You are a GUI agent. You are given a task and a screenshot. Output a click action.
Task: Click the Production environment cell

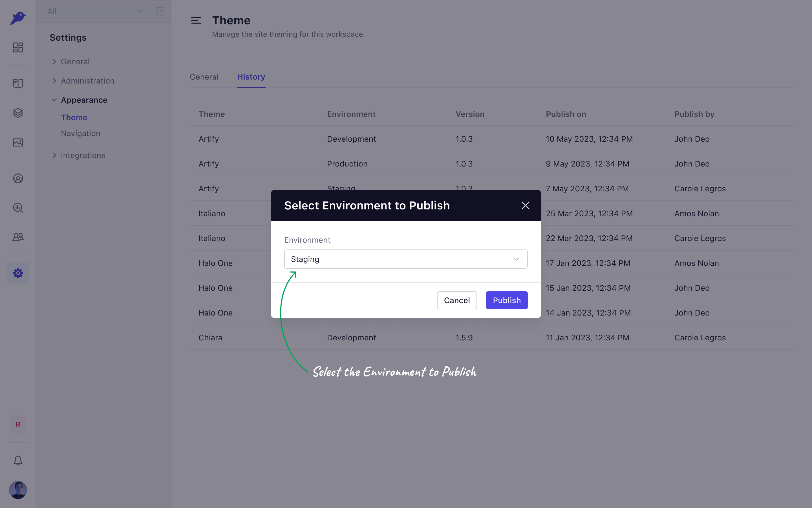(347, 164)
